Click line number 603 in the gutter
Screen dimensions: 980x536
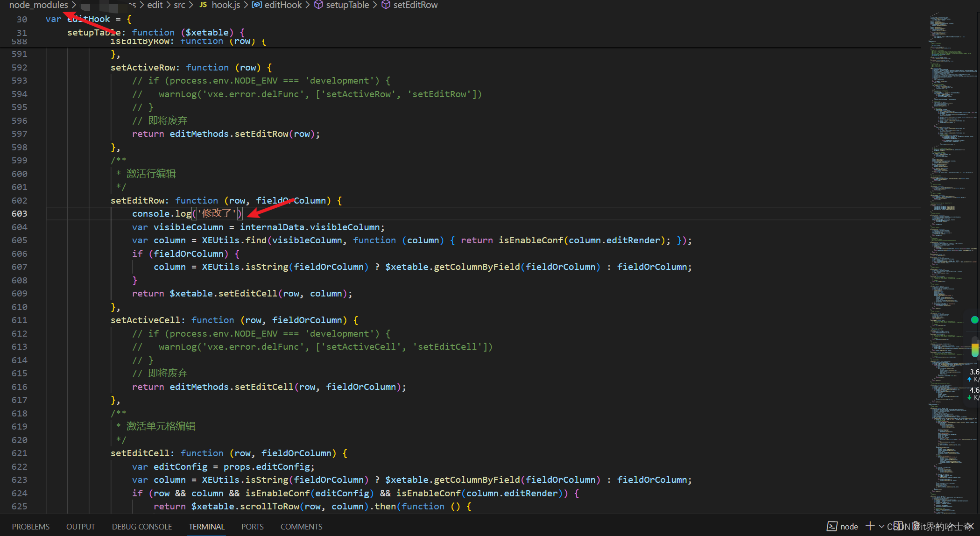click(19, 213)
